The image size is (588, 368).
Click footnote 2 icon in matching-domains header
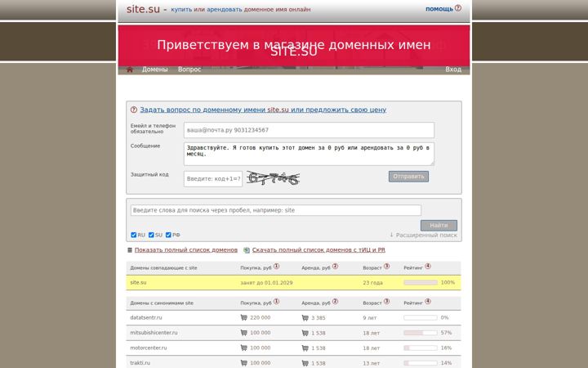(x=336, y=267)
